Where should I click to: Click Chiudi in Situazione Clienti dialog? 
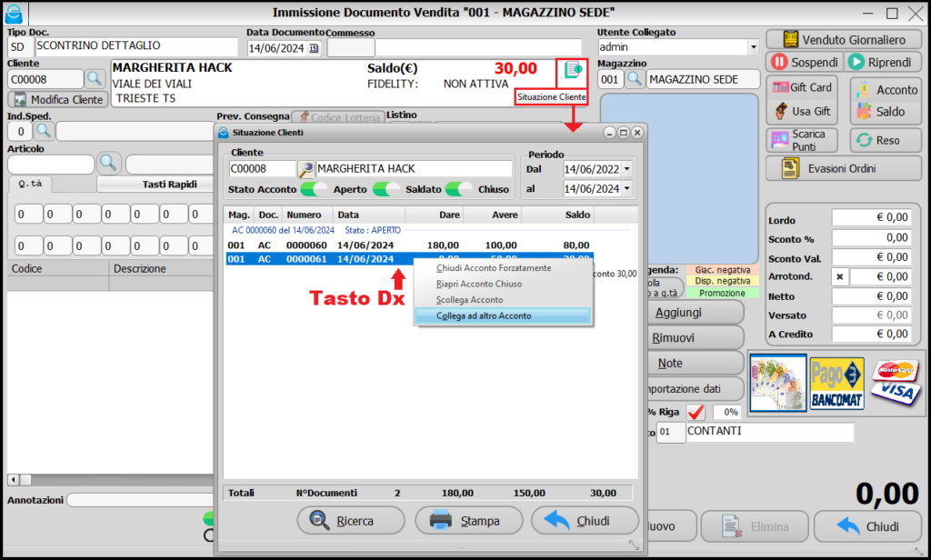[585, 521]
